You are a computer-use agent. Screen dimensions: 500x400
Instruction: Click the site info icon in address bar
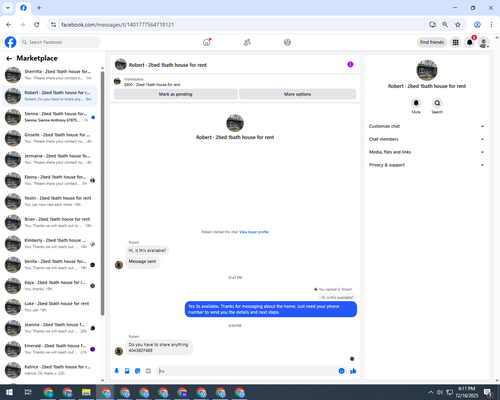click(x=53, y=25)
